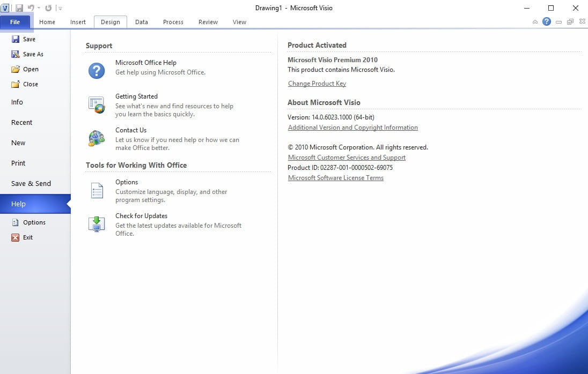Image resolution: width=588 pixels, height=374 pixels.
Task: Open the File tab
Action: point(15,22)
